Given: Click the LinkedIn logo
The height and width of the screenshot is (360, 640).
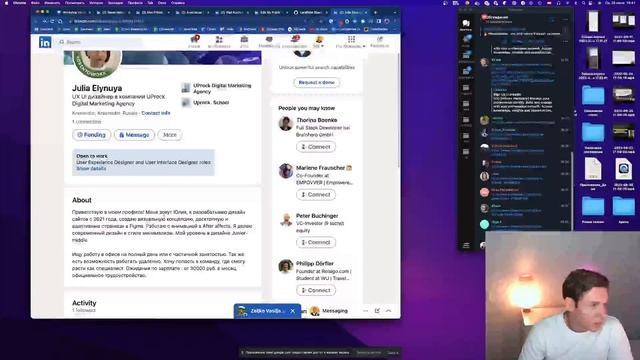Looking at the screenshot, I should pyautogui.click(x=45, y=42).
